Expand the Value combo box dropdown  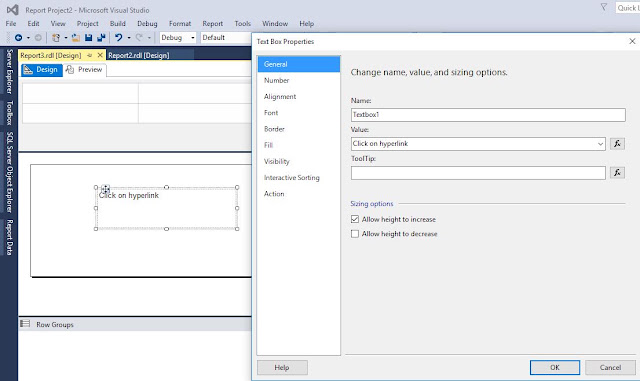point(600,144)
